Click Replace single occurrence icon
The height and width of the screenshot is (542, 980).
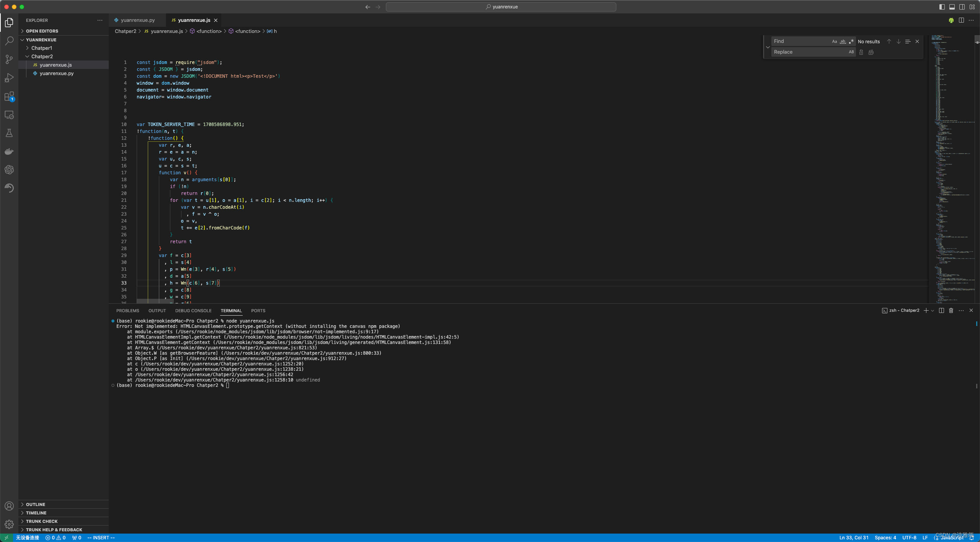pyautogui.click(x=861, y=52)
